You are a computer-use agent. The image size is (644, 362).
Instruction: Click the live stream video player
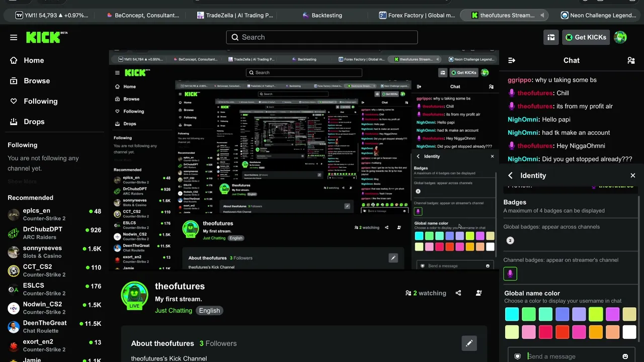coord(304,160)
